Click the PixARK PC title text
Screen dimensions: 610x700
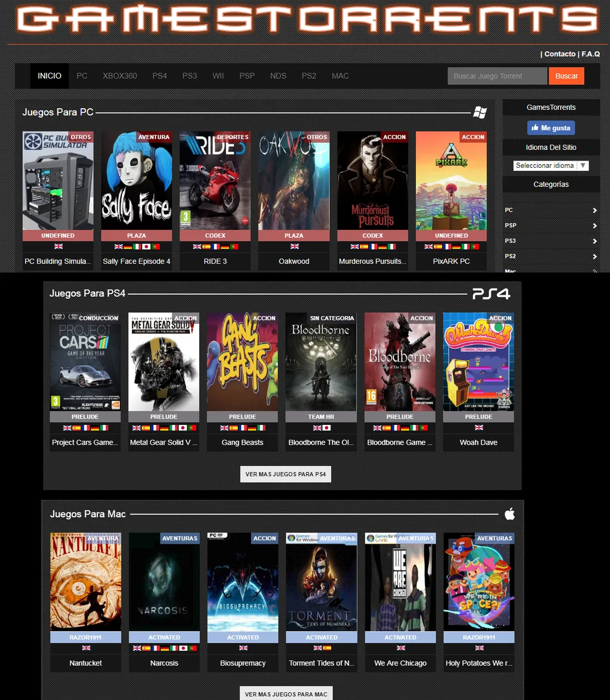pyautogui.click(x=451, y=261)
